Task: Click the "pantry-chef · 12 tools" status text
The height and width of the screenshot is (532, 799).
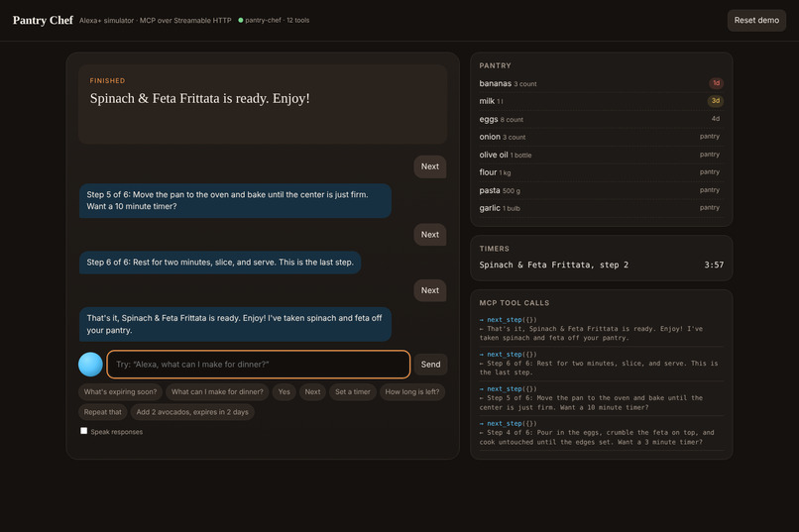Action: point(278,21)
